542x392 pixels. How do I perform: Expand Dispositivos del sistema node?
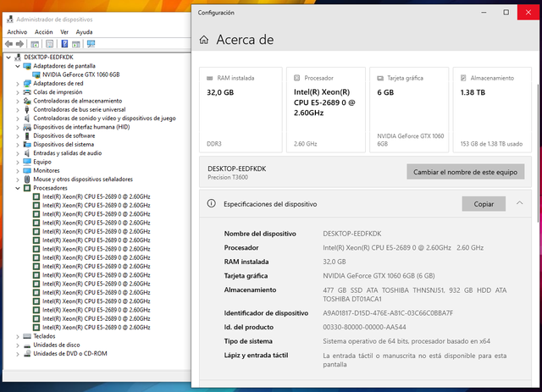[x=18, y=145]
